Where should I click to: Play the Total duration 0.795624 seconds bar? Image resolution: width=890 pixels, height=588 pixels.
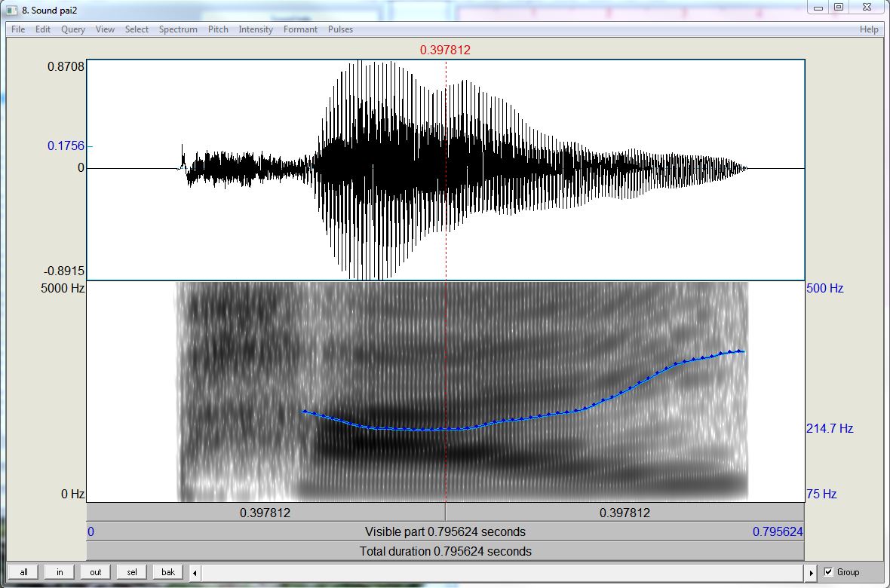(446, 551)
